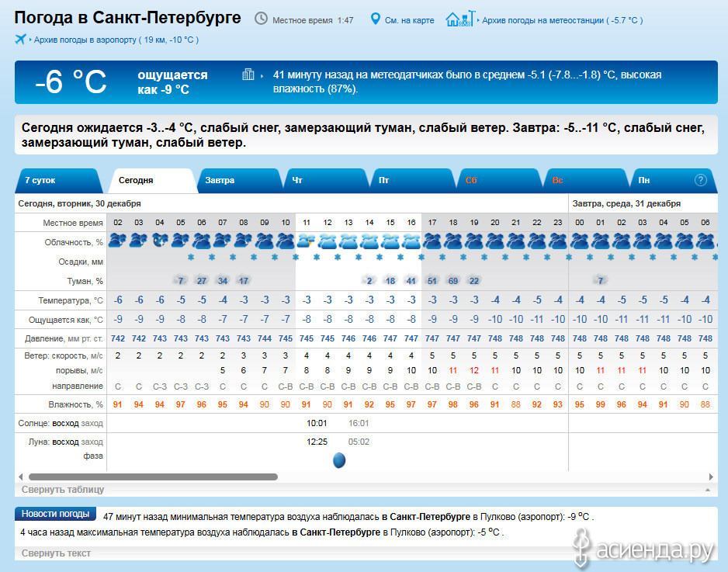The height and width of the screenshot is (572, 728).
Task: Click the city buildings icon in blue banner
Action: (x=248, y=75)
